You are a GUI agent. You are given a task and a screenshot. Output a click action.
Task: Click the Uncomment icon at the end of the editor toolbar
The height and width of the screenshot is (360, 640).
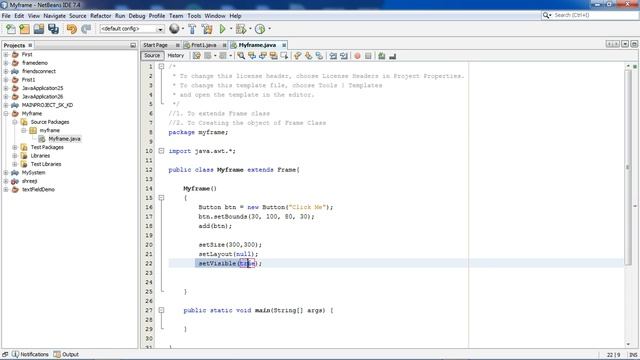(393, 56)
